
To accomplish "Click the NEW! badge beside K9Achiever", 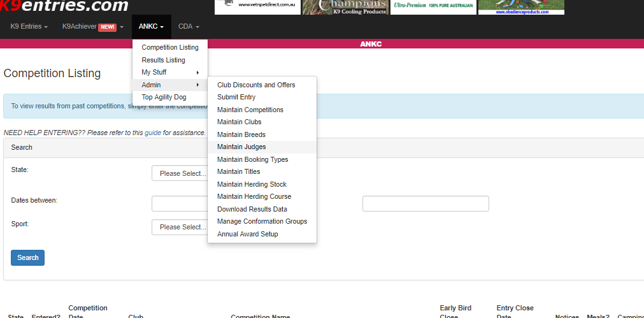I will (107, 27).
